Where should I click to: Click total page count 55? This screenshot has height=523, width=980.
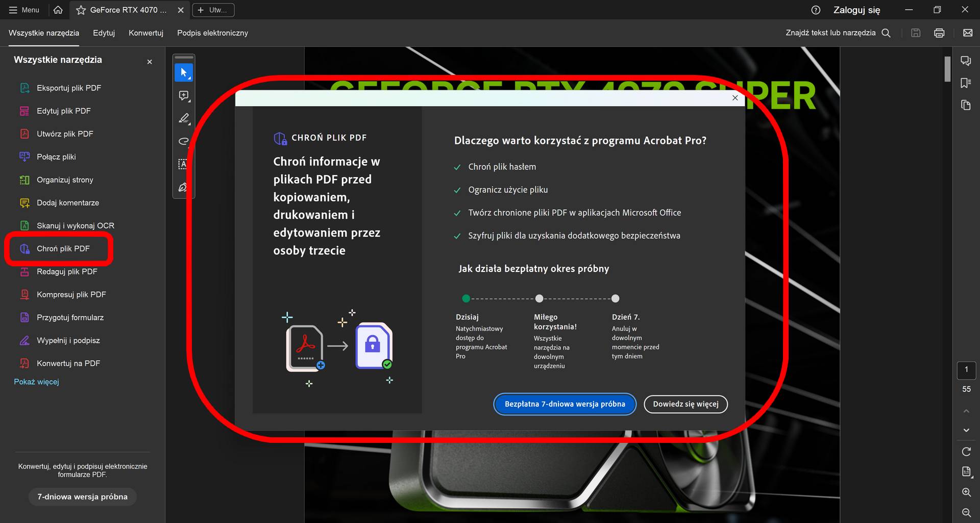[966, 389]
